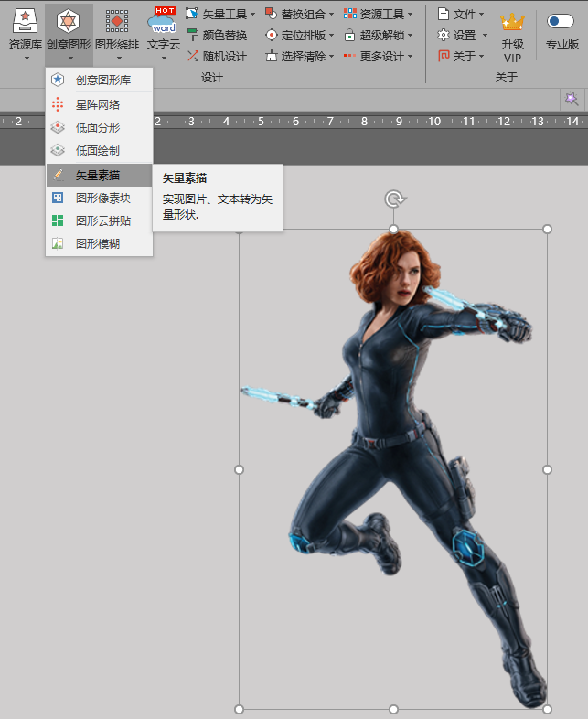Expand the 图形绕排 dropdown arrow
The height and width of the screenshot is (719, 588).
pos(119,59)
